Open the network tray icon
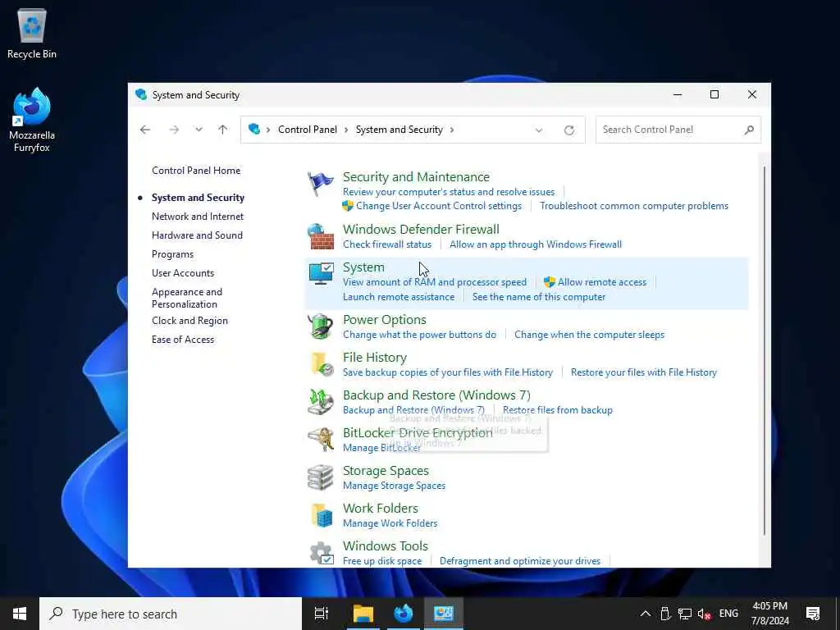 (x=685, y=614)
